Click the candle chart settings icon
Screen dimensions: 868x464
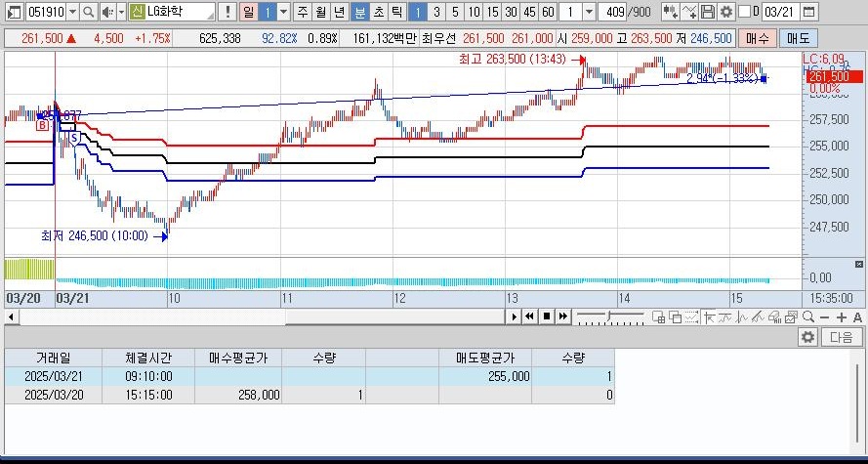[x=671, y=12]
